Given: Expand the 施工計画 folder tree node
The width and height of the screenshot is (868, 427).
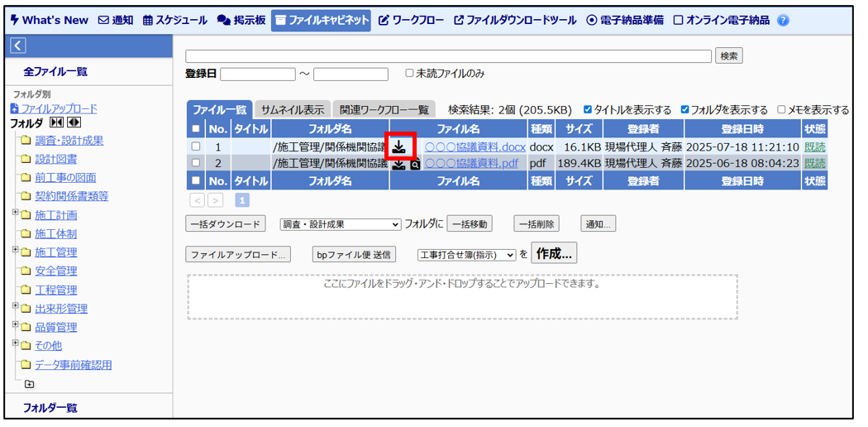Looking at the screenshot, I should [16, 214].
